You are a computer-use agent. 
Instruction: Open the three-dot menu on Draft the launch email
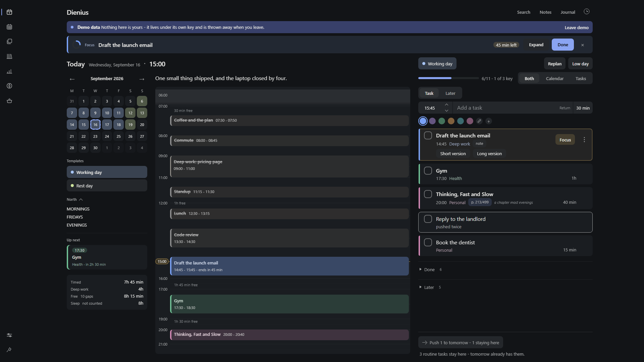coord(584,140)
